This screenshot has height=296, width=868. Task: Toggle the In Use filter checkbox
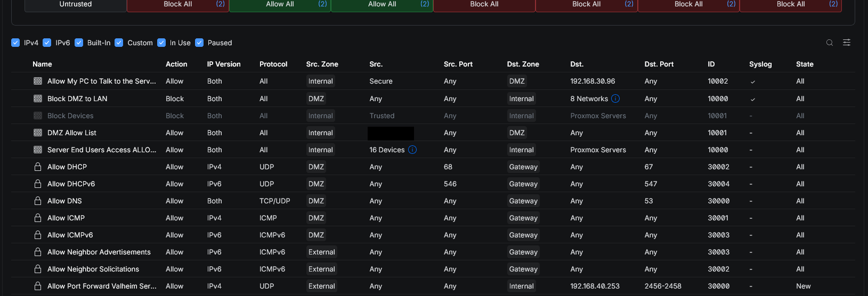coord(161,43)
